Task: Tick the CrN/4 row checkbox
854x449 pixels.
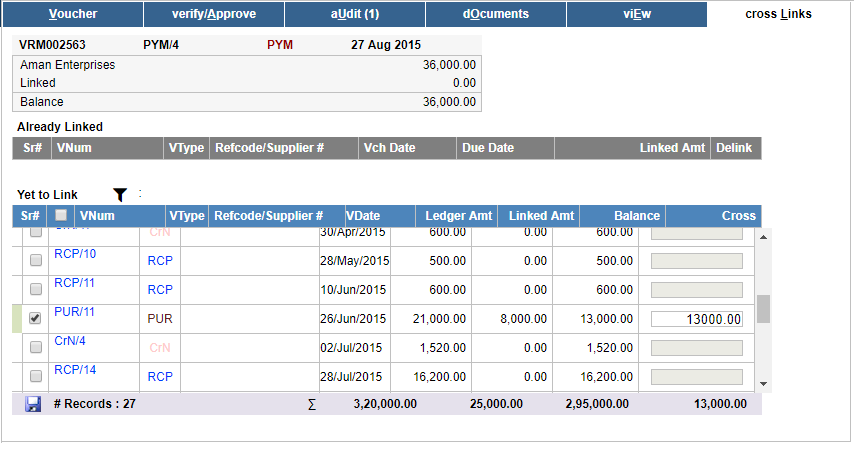Action: [x=35, y=347]
